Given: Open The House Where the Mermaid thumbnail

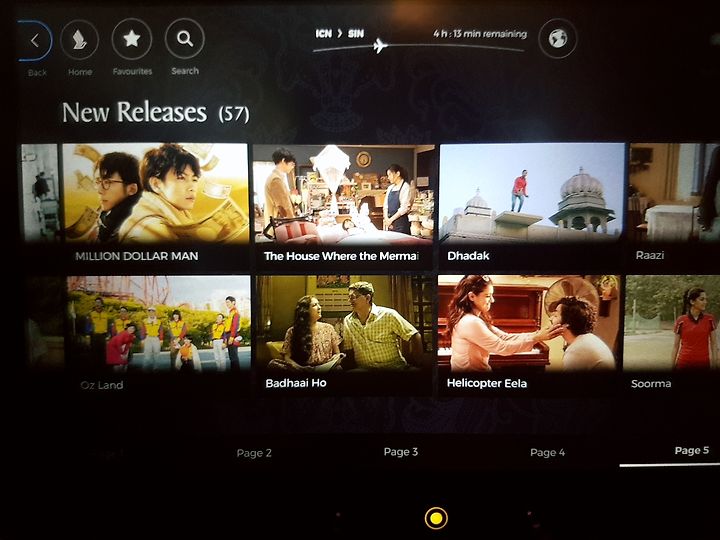Looking at the screenshot, I should [343, 194].
